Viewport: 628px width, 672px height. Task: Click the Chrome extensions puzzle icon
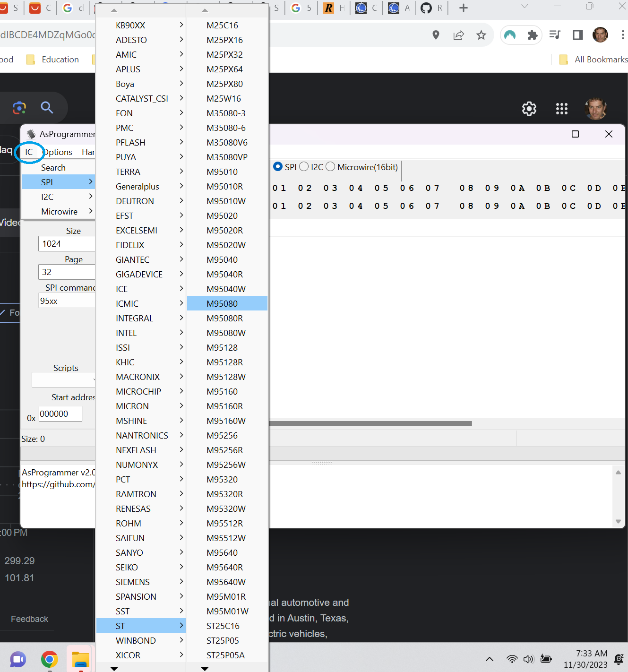pos(533,35)
